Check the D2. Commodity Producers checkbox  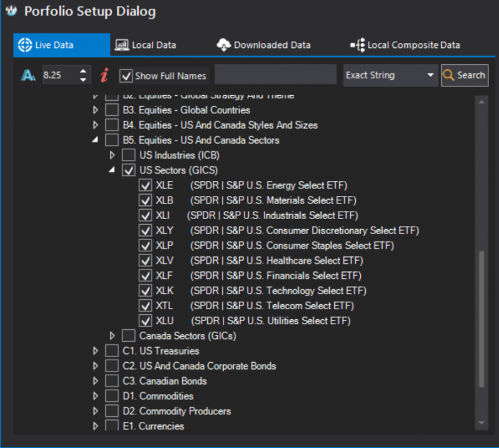(112, 411)
